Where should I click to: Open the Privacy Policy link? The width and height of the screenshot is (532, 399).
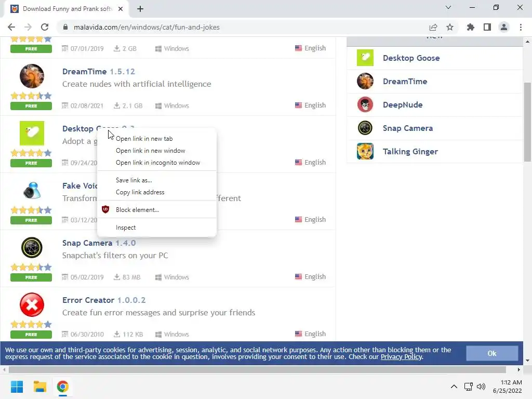(402, 357)
